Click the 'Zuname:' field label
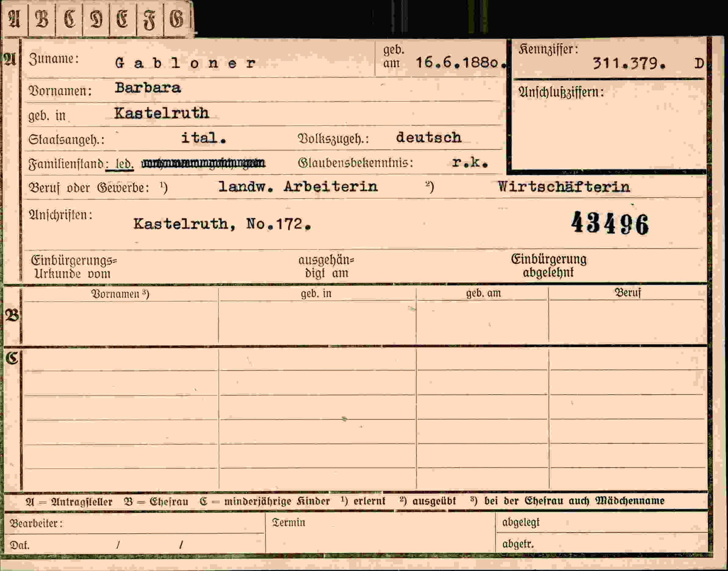The width and height of the screenshot is (728, 571). click(x=54, y=59)
